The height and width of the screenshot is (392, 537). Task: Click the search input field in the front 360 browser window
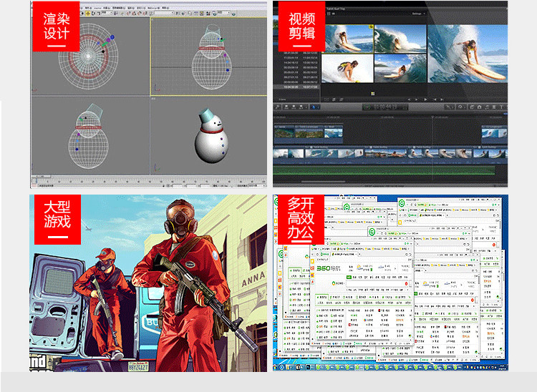377,283
